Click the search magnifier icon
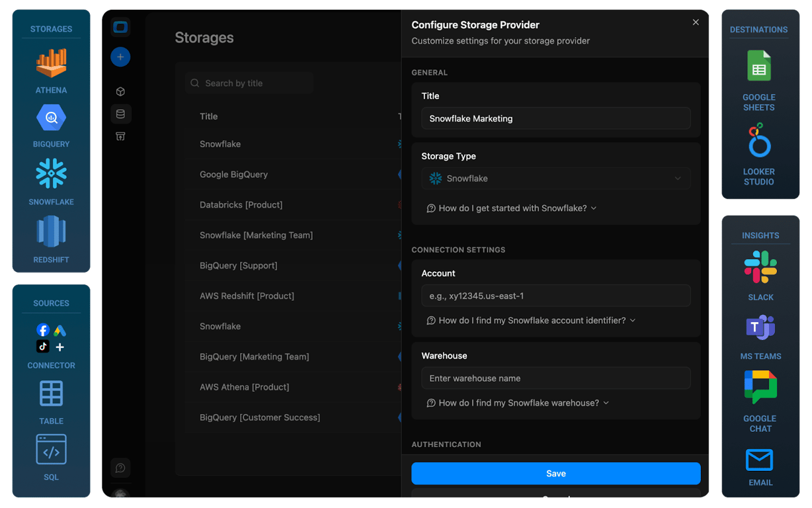This screenshot has height=508, width=812. click(x=195, y=83)
